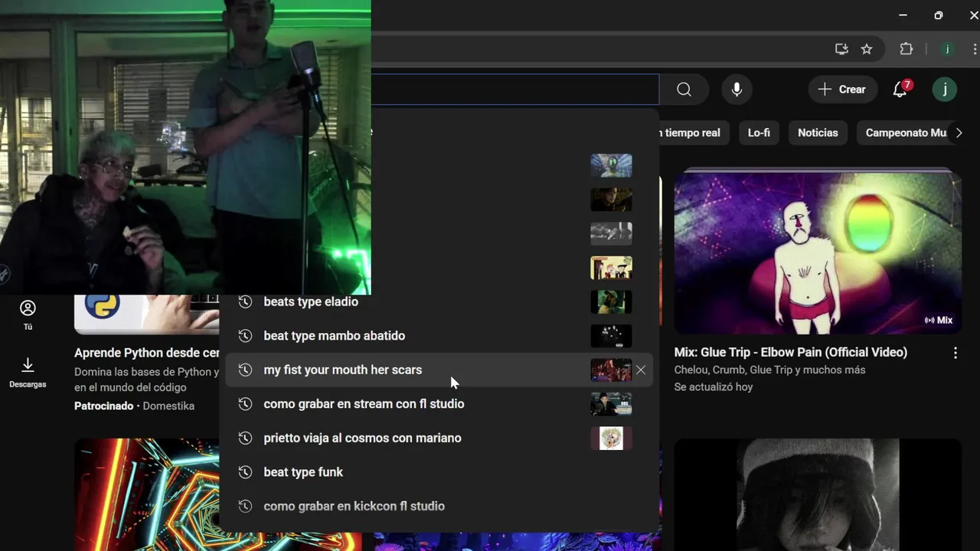The image size is (980, 551).
Task: Click thumbnail beside 'beat type mambo abatido'
Action: click(x=611, y=335)
